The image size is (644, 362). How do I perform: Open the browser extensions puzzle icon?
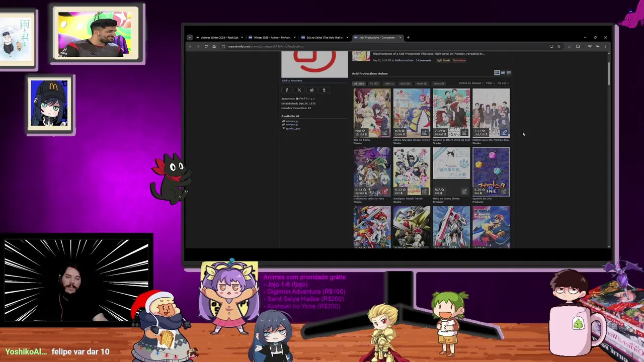(x=578, y=46)
